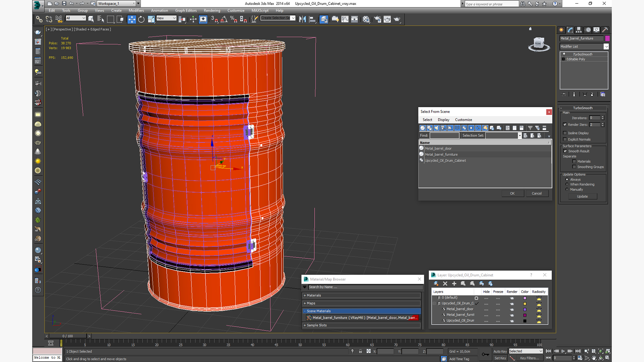Toggle the Angle Snap icon
The width and height of the screenshot is (644, 362).
pyautogui.click(x=224, y=19)
